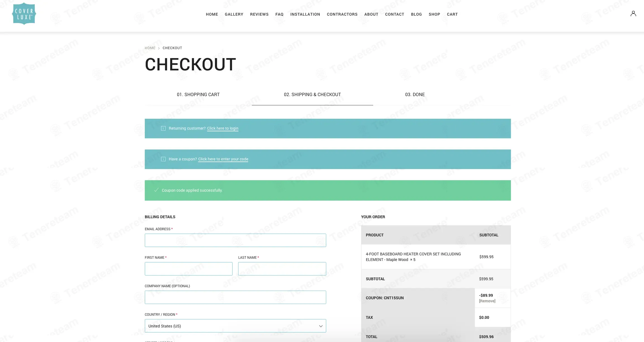Open the user account icon
Screen dimensions: 644x342
(633, 14)
